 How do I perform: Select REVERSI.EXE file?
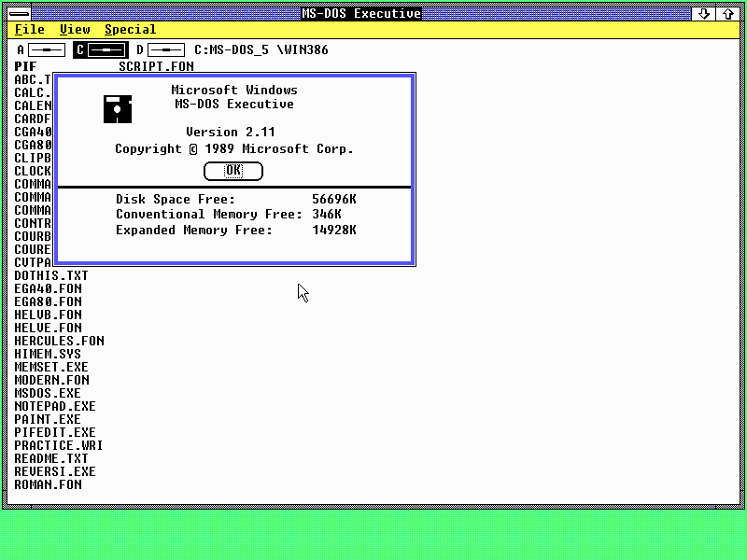55,471
